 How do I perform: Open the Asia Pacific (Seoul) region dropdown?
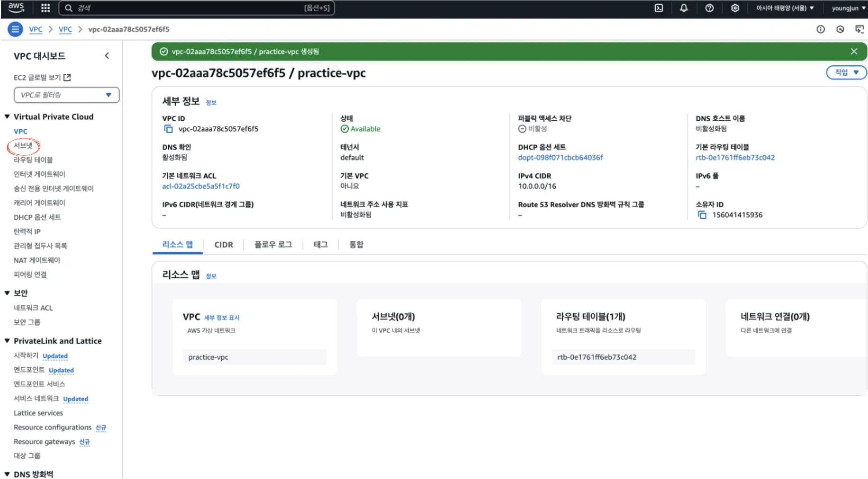[785, 8]
